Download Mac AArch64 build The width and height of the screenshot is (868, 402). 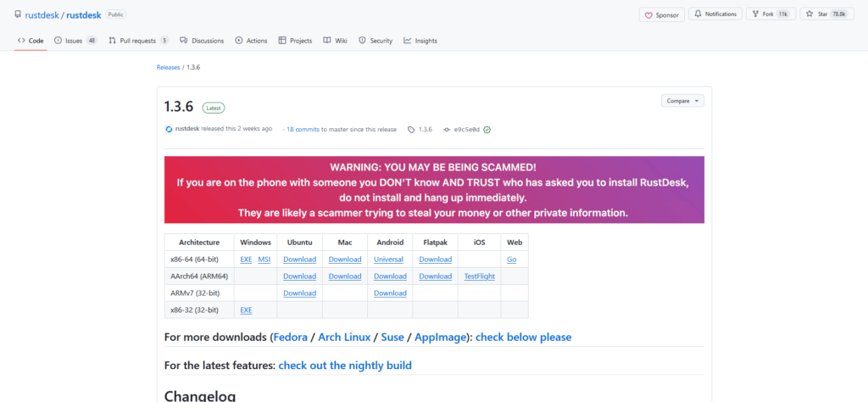[x=345, y=276]
